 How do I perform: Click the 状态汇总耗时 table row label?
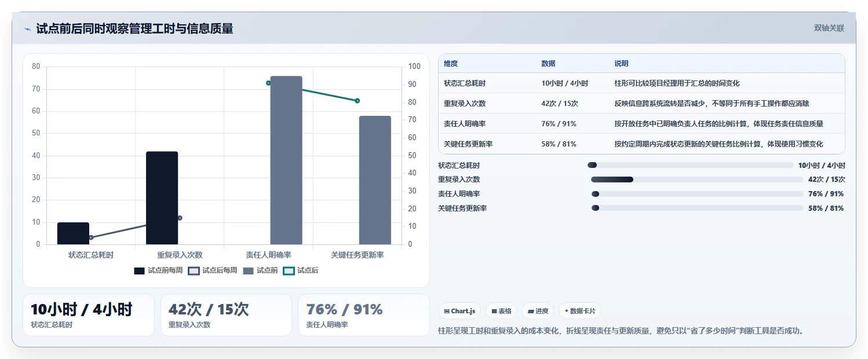[x=465, y=83]
